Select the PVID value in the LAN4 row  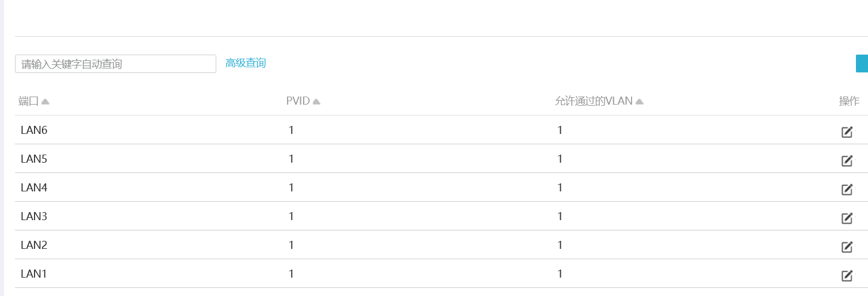292,188
